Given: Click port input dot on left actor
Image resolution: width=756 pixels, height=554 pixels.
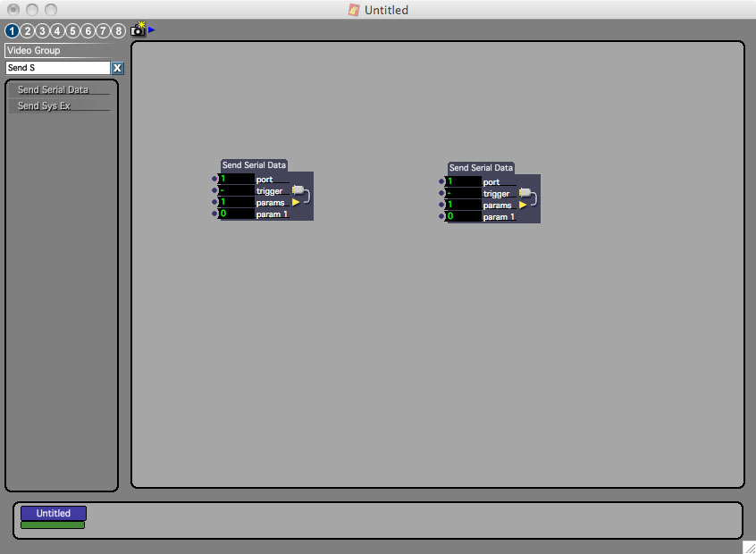Looking at the screenshot, I should [214, 180].
